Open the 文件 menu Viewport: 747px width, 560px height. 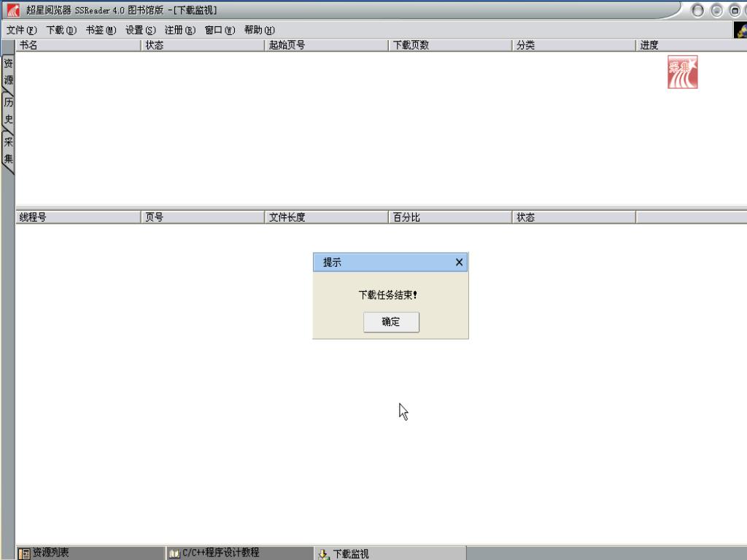(21, 30)
